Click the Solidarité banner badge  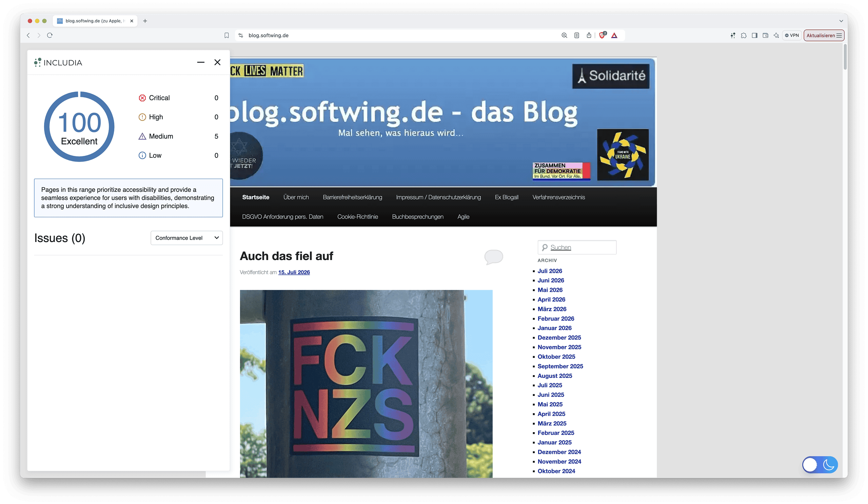coord(611,76)
